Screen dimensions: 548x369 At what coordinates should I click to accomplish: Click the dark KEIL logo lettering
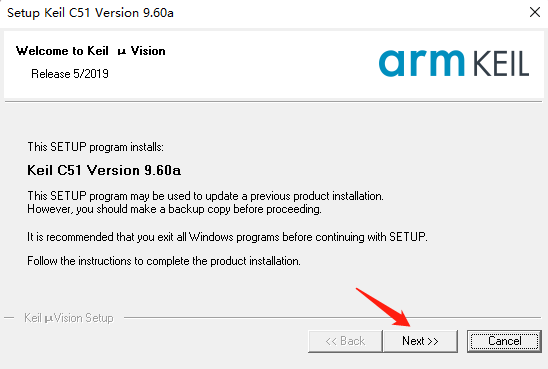[x=501, y=64]
